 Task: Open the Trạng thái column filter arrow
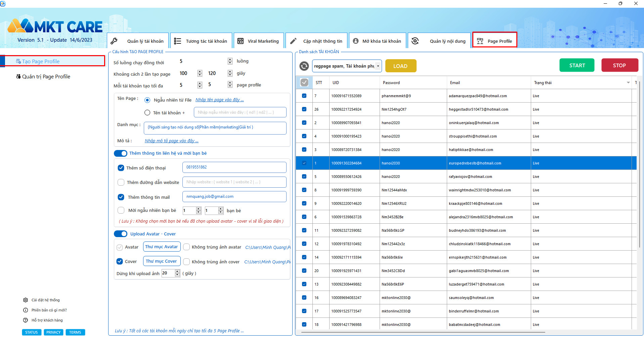coord(628,83)
